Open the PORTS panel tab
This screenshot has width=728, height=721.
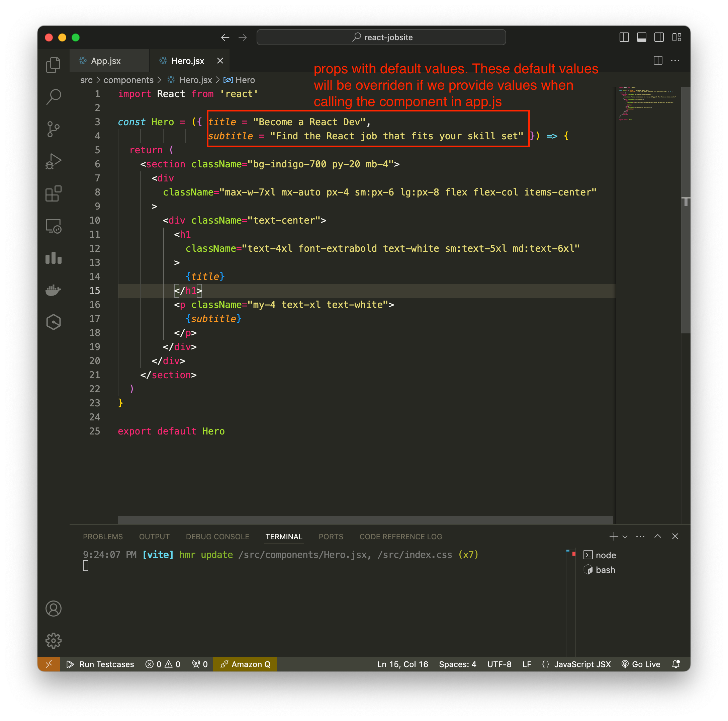tap(331, 537)
